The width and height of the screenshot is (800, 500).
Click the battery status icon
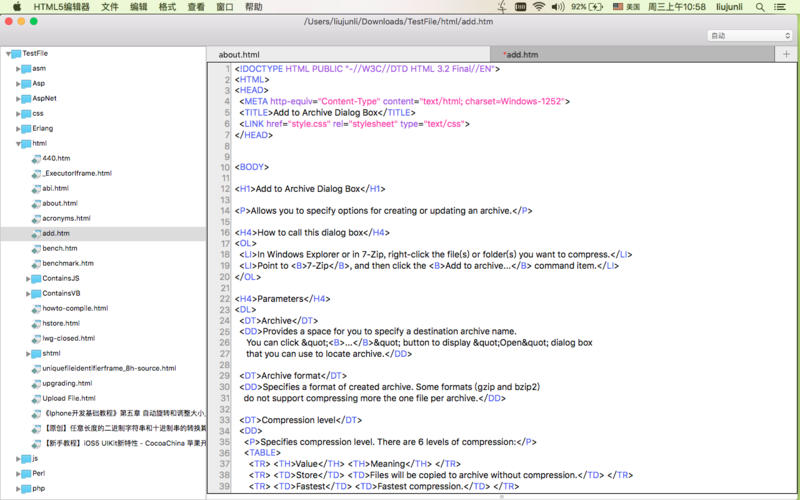(597, 7)
